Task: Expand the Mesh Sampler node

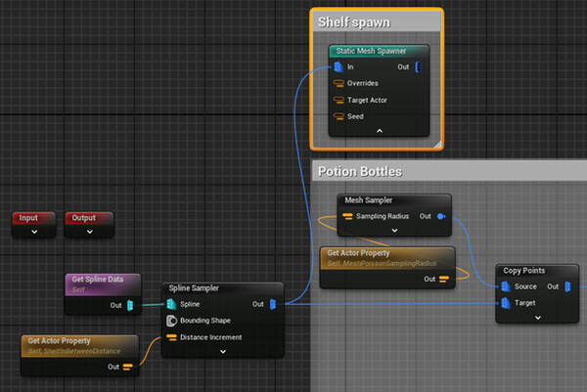Action: coord(394,231)
